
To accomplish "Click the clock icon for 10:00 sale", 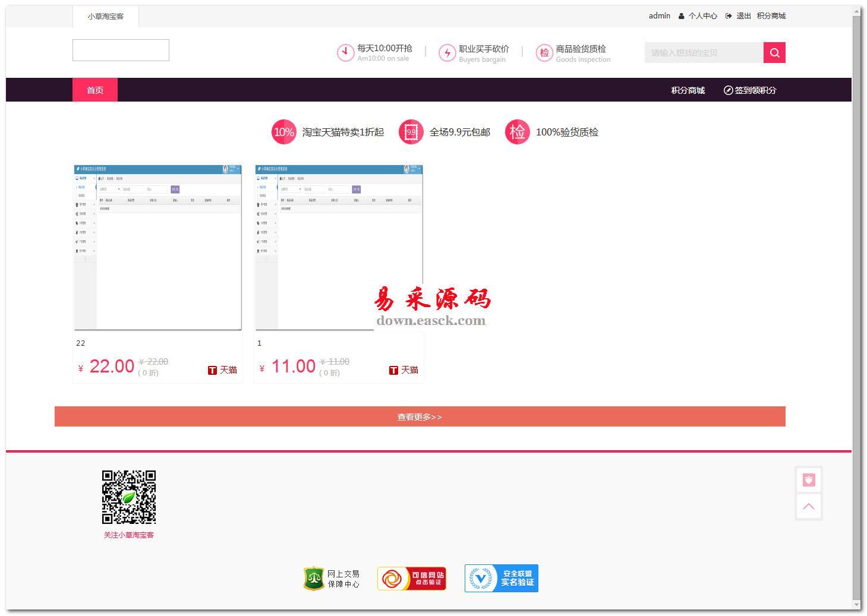I will pos(345,53).
